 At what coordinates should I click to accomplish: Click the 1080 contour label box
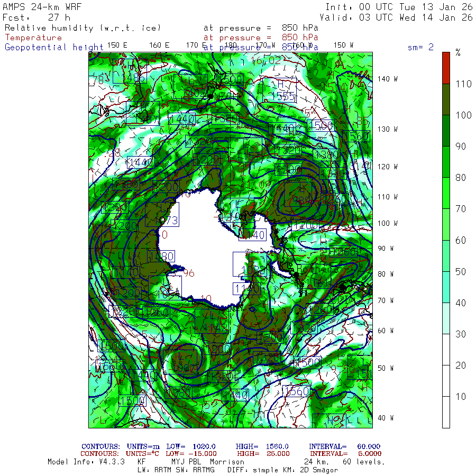tap(161, 256)
